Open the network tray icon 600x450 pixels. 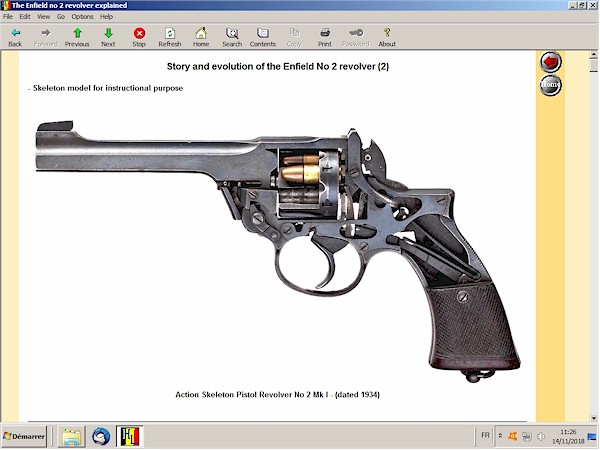[x=527, y=436]
